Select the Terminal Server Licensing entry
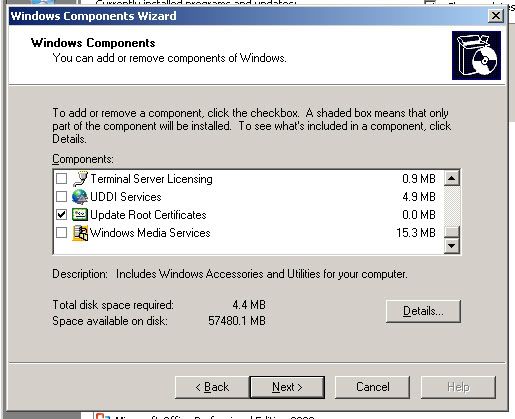This screenshot has width=515, height=419. pos(248,179)
